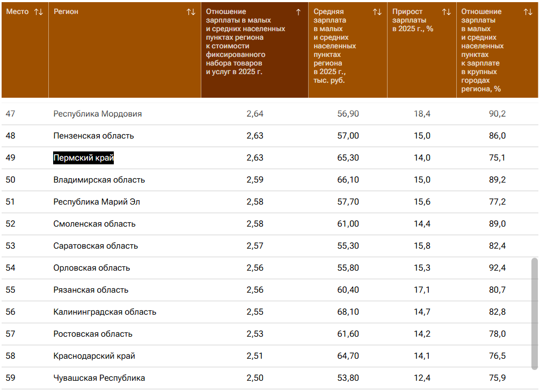Select the highlighted Пермский край cell
Viewport: 540px width, 392px height.
tap(84, 158)
